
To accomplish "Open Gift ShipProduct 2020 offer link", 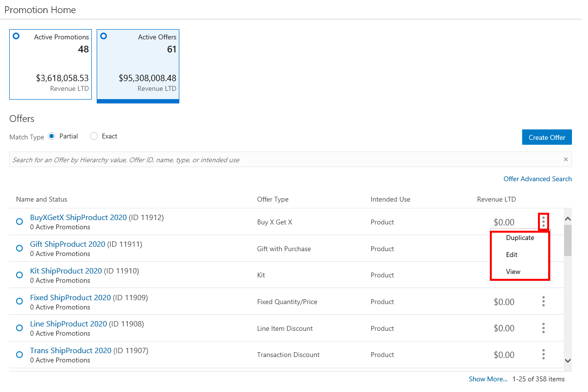I will point(68,244).
